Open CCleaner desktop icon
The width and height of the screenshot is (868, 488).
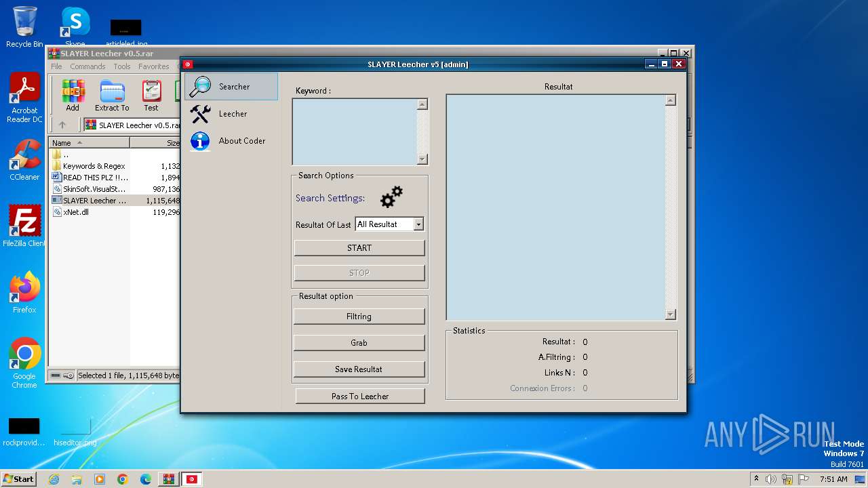click(x=24, y=160)
